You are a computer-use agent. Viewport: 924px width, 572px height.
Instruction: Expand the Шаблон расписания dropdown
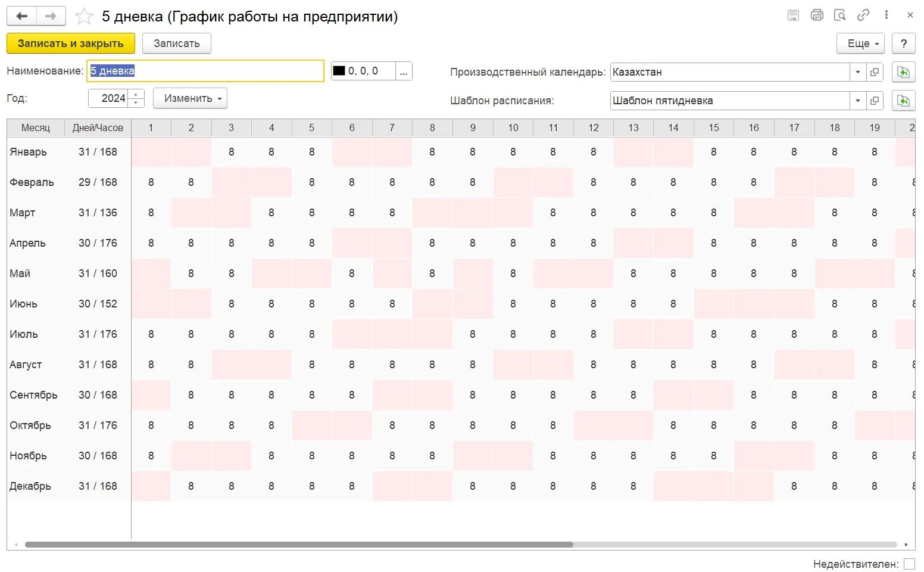pos(858,101)
